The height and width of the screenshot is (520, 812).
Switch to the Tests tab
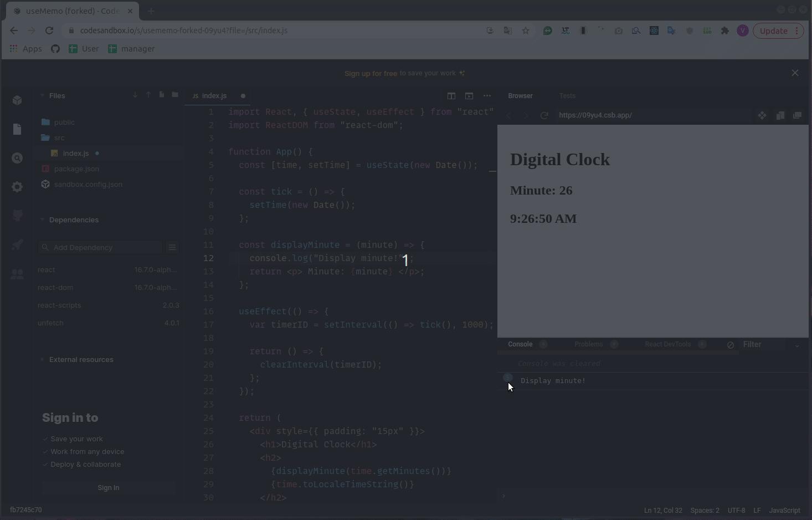[567, 96]
